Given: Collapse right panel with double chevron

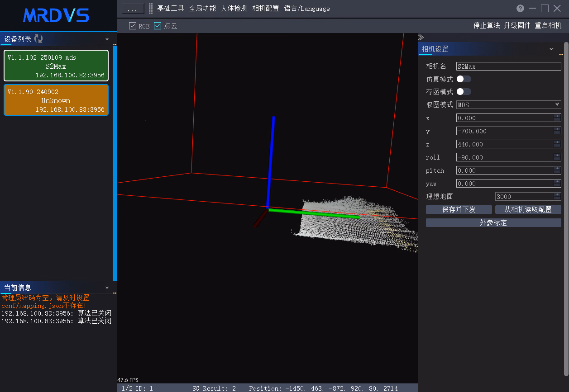Looking at the screenshot, I should point(421,37).
